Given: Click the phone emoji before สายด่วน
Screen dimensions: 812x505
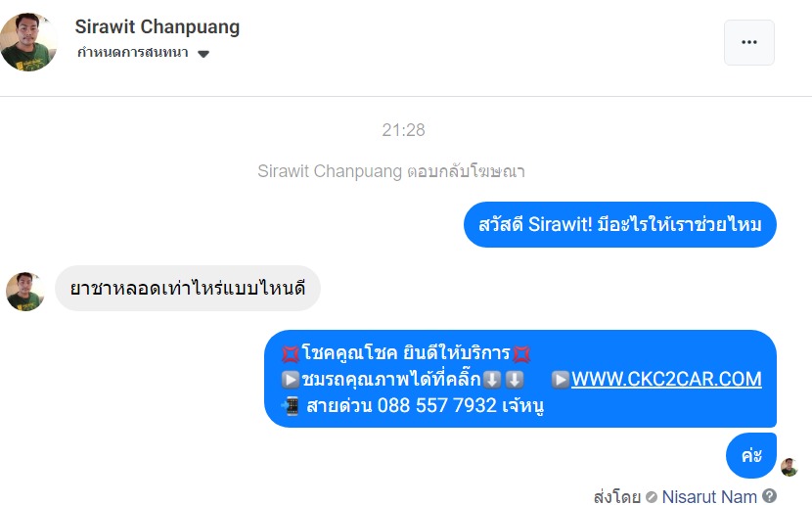Looking at the screenshot, I should coord(291,405).
